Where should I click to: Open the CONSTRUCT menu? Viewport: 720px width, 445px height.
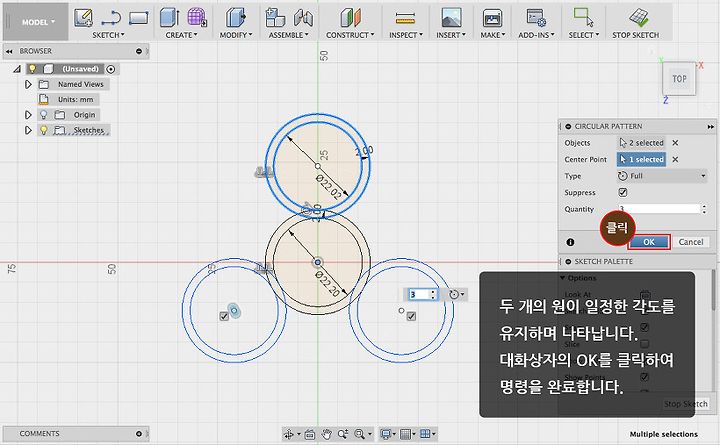(350, 35)
